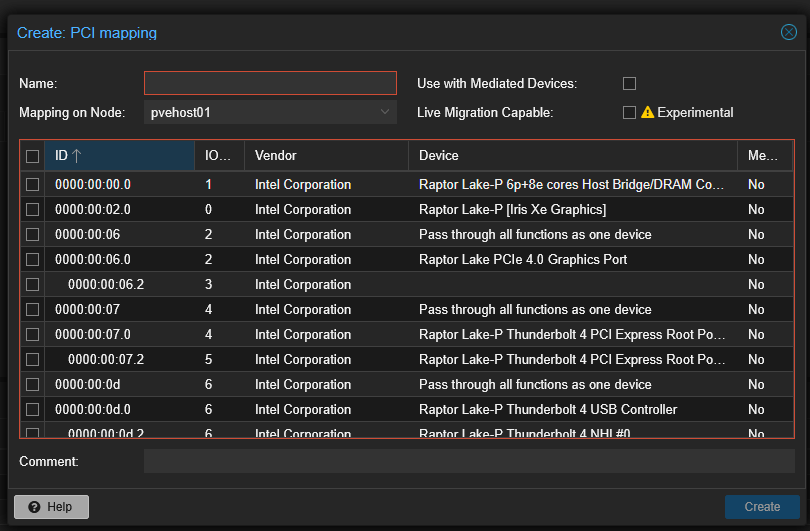Close the PCI mapping dialog
The height and width of the screenshot is (531, 810).
(x=788, y=32)
